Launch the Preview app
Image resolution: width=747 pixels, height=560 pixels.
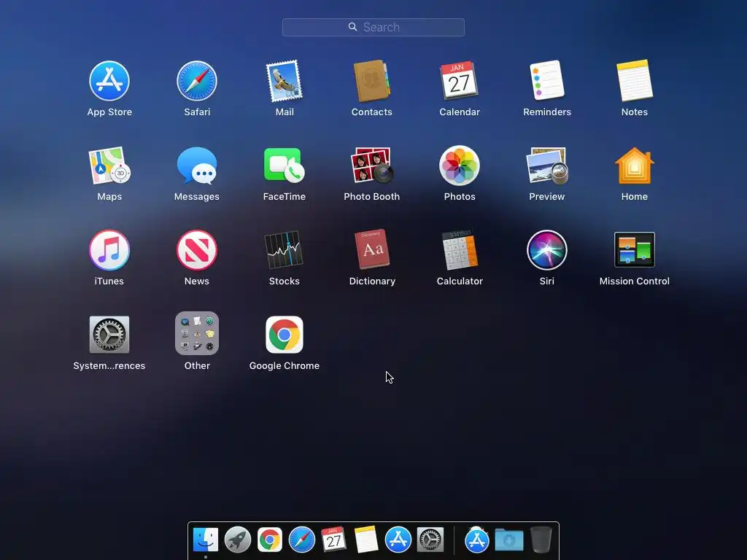tap(547, 166)
